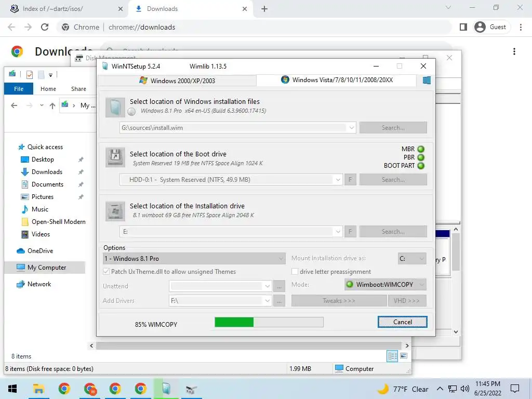Open the network tray icon

453,389
